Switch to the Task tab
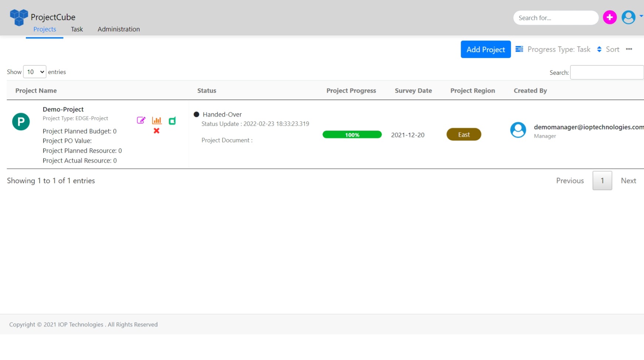Viewport: 644px width, 360px height. click(x=77, y=29)
